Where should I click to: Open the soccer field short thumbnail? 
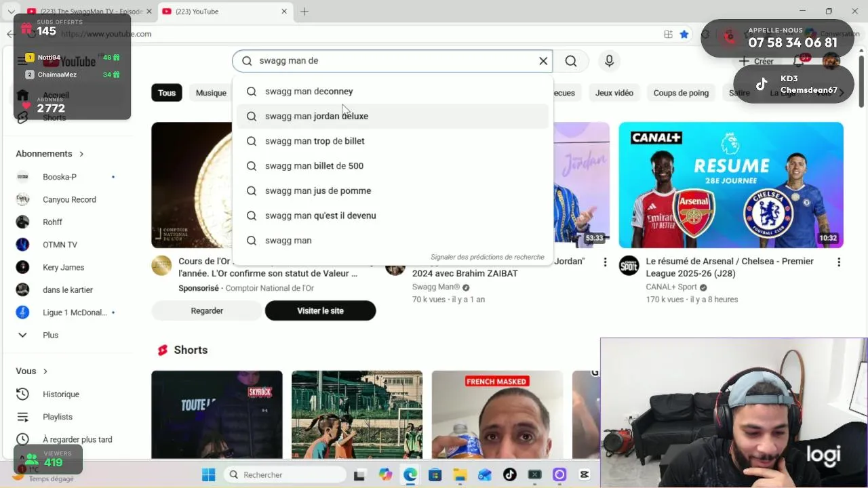click(x=357, y=415)
